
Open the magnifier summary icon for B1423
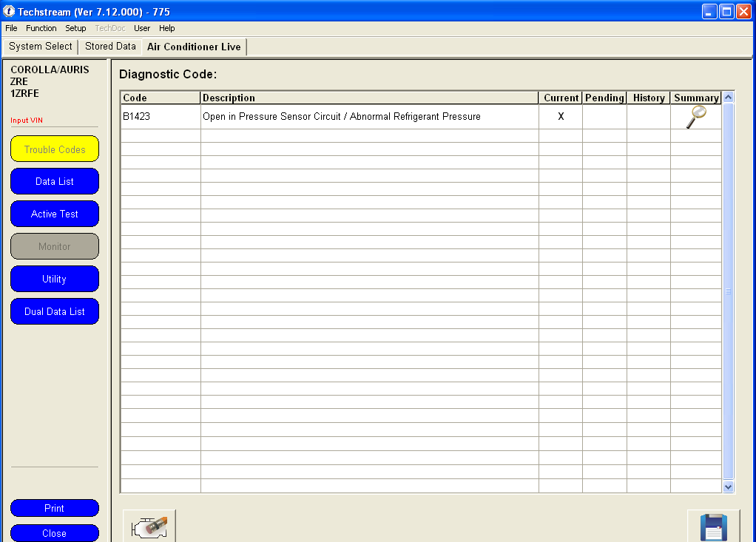coord(696,117)
